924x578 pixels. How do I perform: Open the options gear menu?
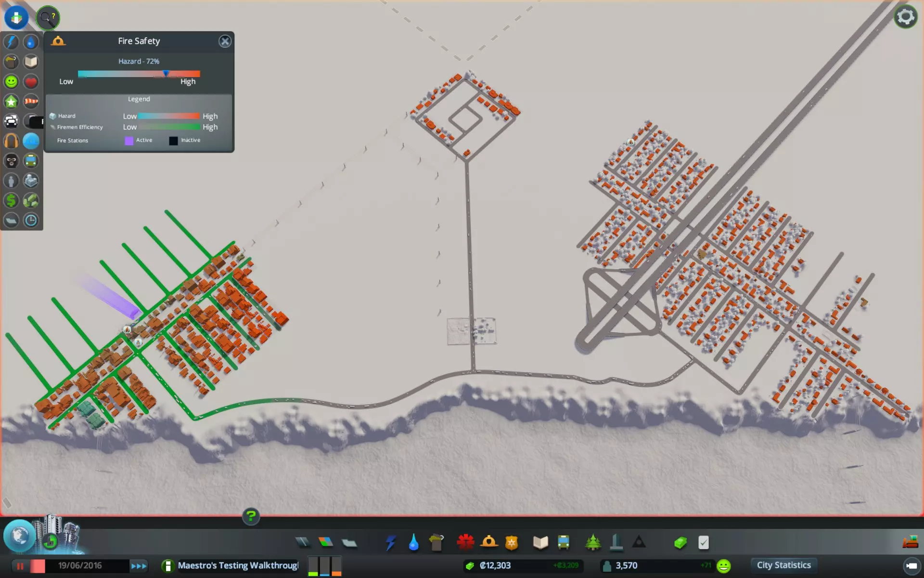tap(905, 17)
